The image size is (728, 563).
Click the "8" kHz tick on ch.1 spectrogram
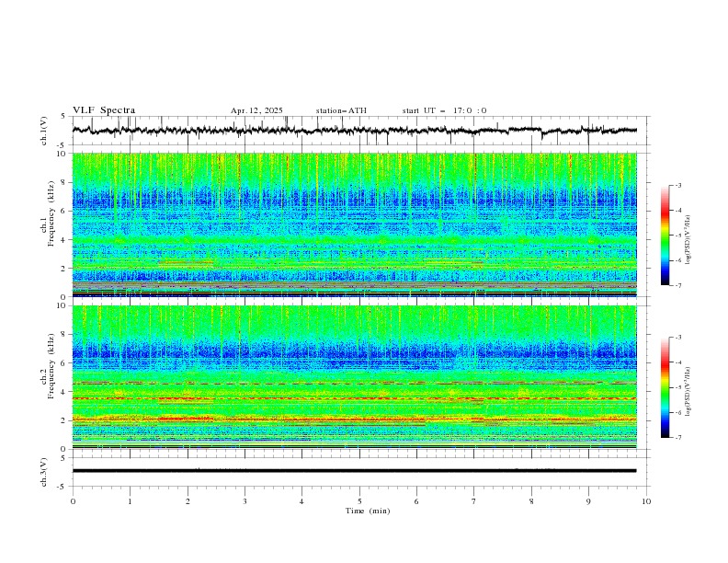tap(64, 182)
